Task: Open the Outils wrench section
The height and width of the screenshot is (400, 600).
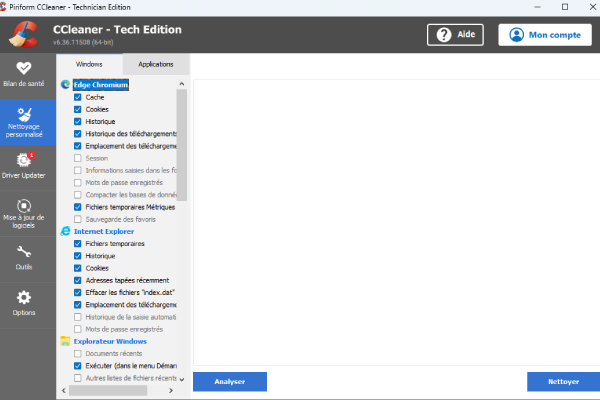Action: coord(24,259)
